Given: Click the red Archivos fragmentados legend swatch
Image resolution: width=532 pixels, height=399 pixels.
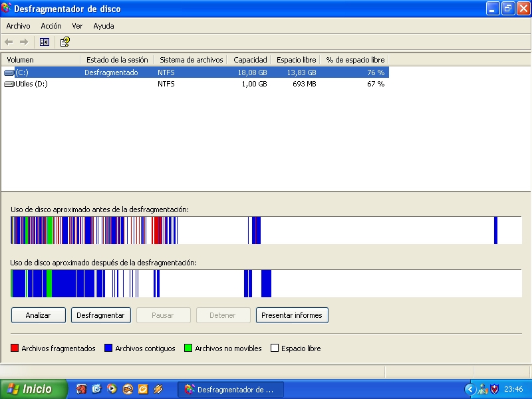Looking at the screenshot, I should 15,348.
